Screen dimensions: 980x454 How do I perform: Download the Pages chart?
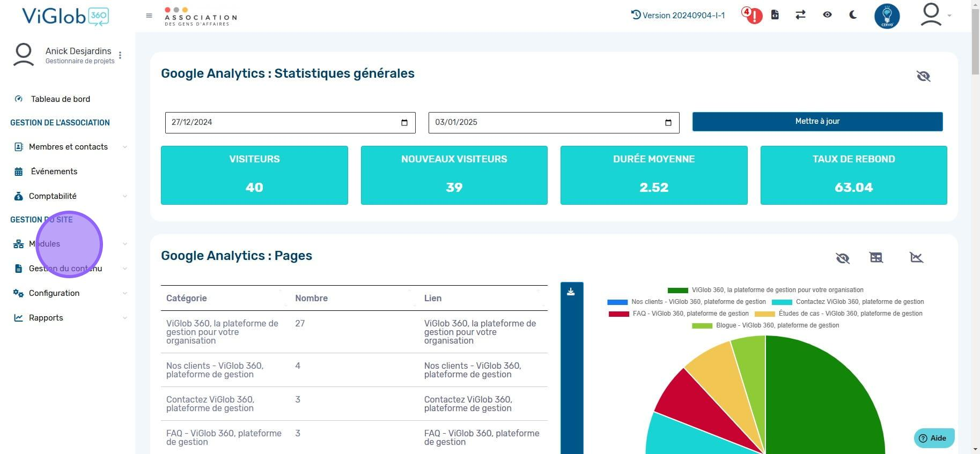point(571,292)
